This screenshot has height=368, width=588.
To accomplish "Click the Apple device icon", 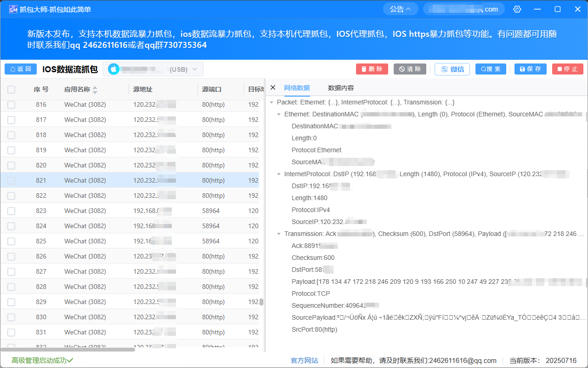I will pos(114,69).
